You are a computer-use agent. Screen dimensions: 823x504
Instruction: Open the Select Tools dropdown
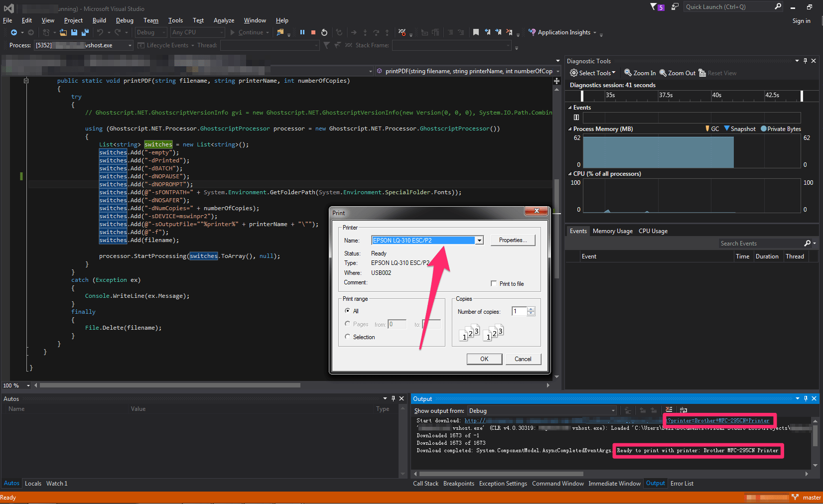point(593,73)
